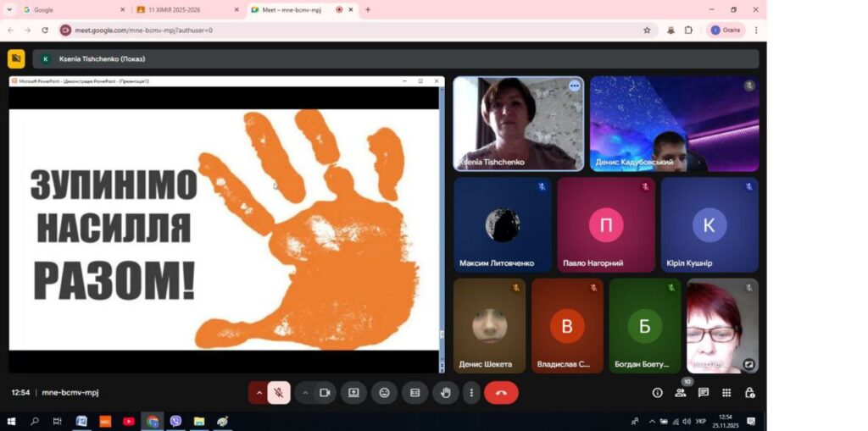Show the people list icon
The image size is (868, 431).
(x=680, y=393)
